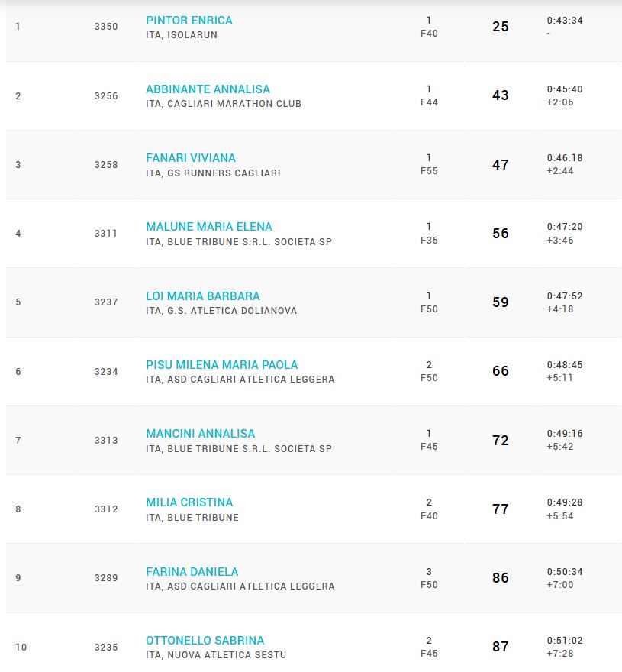Open FARINA DANIELA result link

pyautogui.click(x=192, y=572)
